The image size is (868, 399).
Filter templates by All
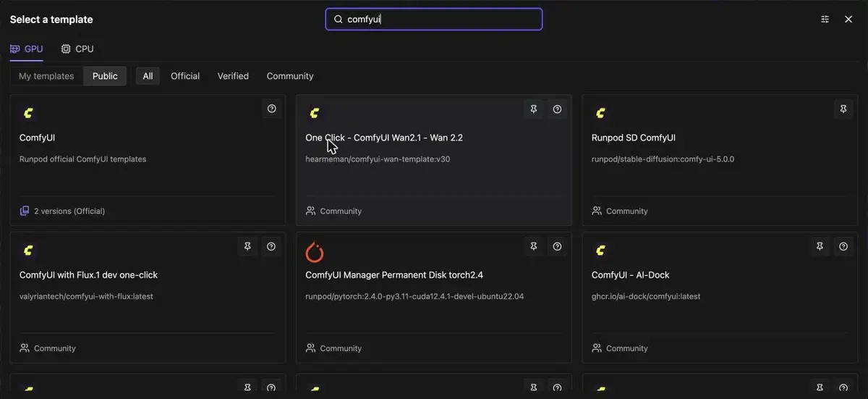[148, 76]
